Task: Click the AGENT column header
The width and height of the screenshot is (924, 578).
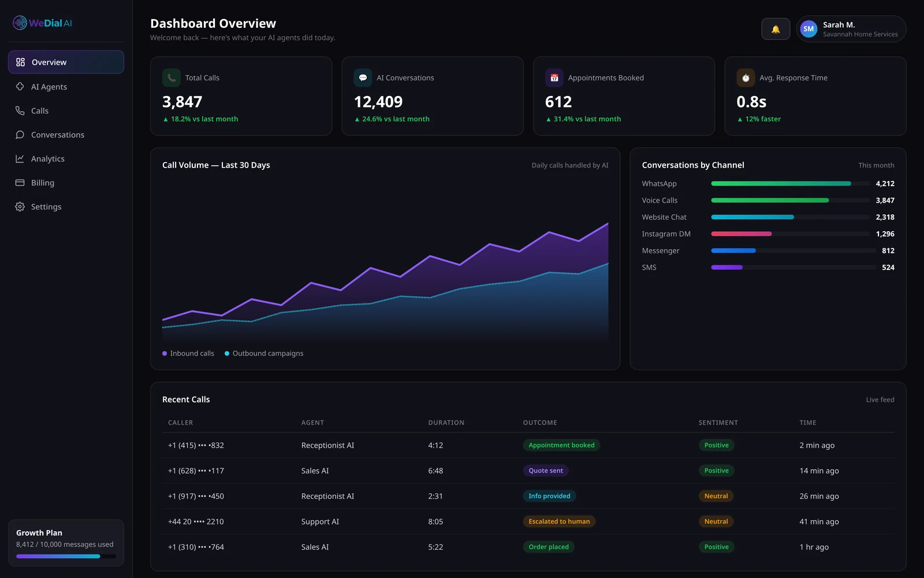Action: pos(312,423)
